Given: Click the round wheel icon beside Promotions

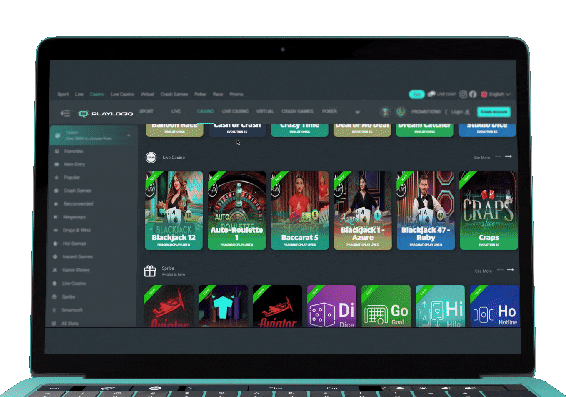Looking at the screenshot, I should tap(400, 112).
